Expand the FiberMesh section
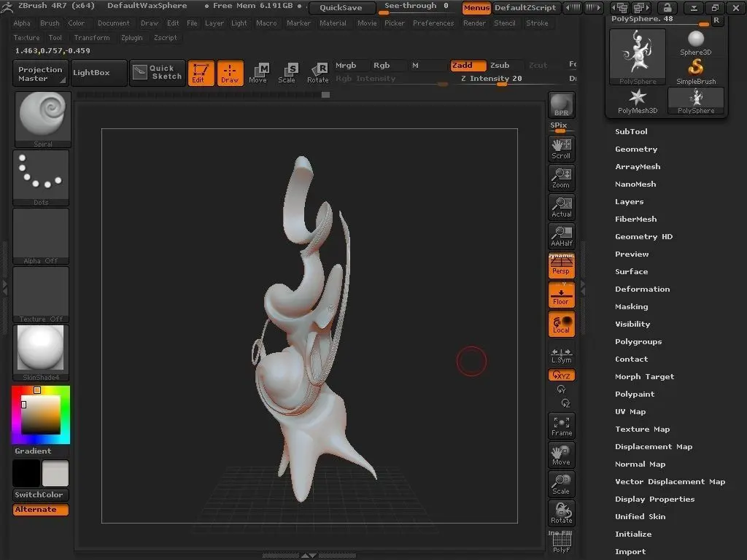The width and height of the screenshot is (747, 560). (635, 219)
